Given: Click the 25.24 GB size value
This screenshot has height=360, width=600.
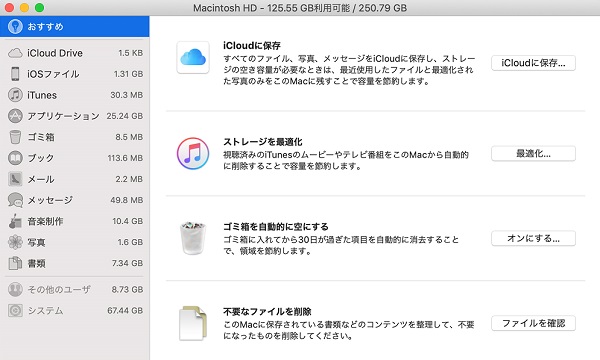Looking at the screenshot, I should click(x=125, y=116).
